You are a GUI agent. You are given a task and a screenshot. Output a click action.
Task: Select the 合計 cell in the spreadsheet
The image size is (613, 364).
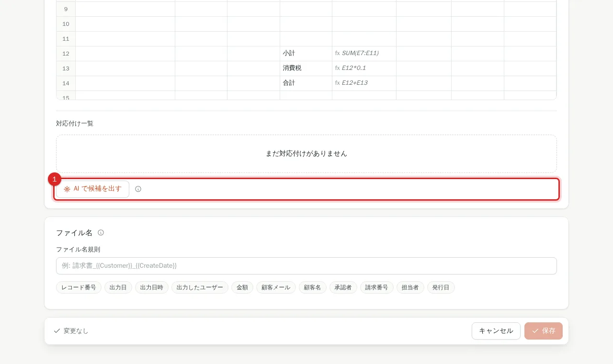coord(306,83)
